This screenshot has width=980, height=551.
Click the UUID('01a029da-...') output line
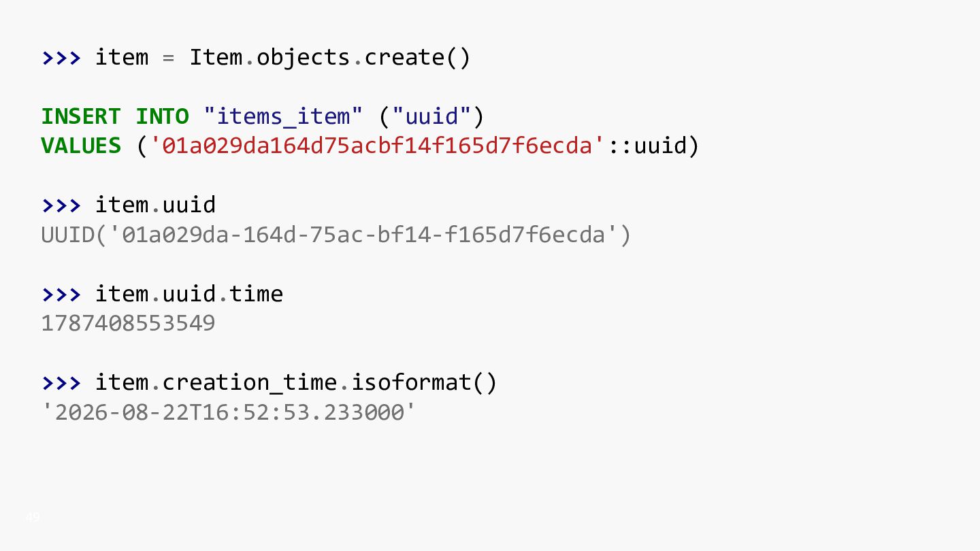tap(336, 235)
